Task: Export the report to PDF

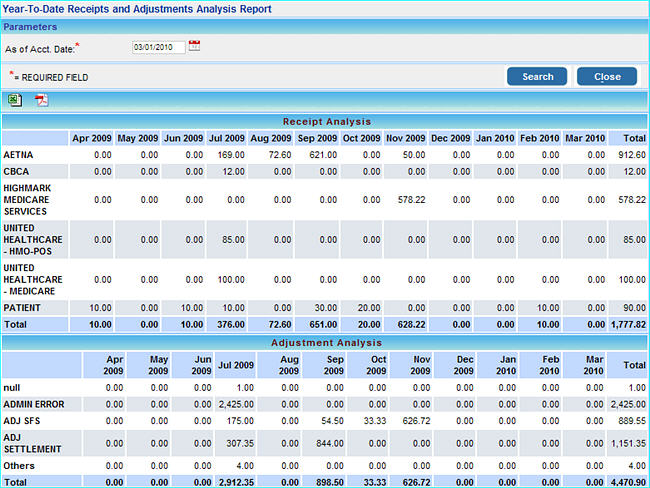Action: coord(42,100)
